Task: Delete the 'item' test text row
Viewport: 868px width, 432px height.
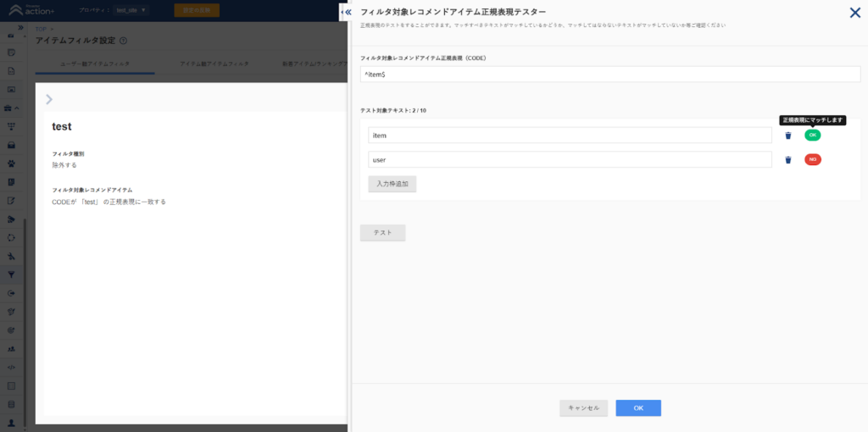Action: (787, 136)
